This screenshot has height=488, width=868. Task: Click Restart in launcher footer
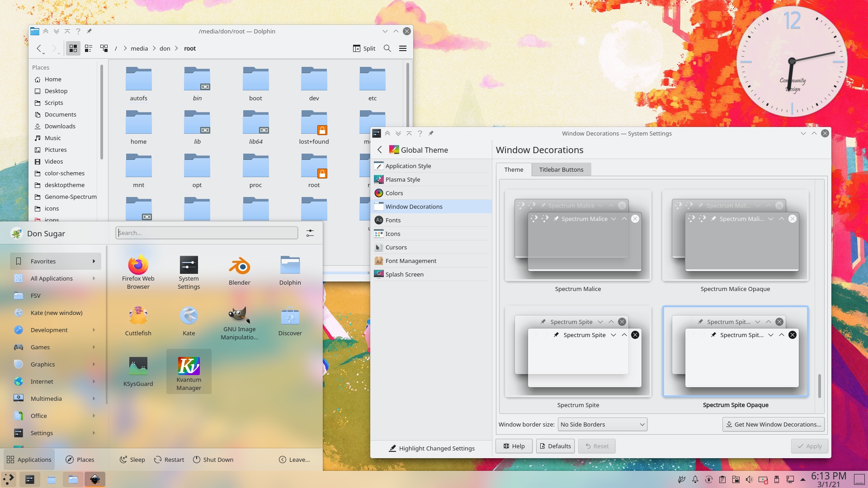[169, 460]
